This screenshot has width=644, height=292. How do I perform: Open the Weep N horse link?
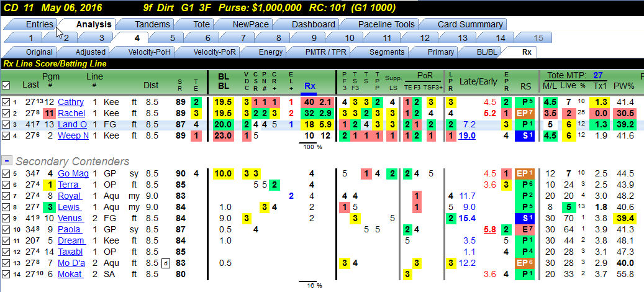[x=73, y=136]
